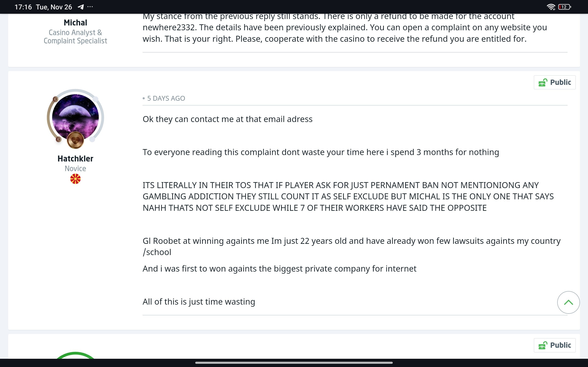Tap the bottom navigation gesture handle

294,363
